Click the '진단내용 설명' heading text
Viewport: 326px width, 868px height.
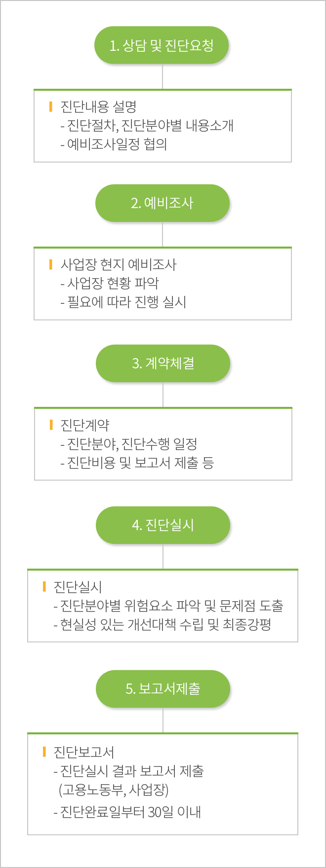pos(98,107)
